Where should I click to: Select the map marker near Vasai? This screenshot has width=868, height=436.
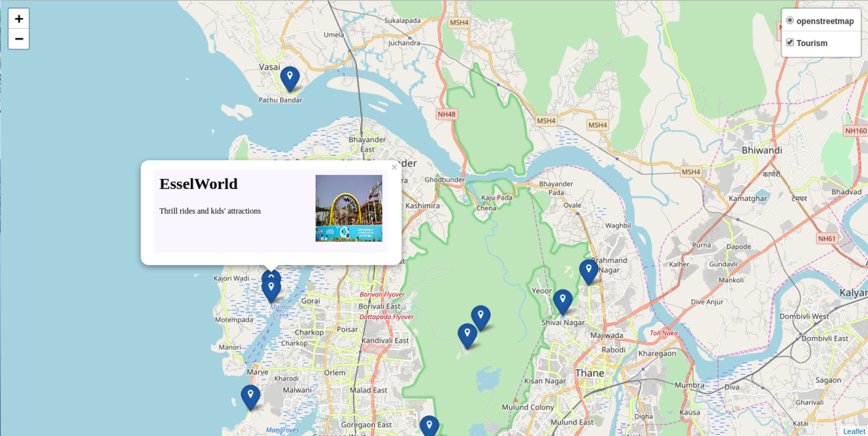[x=290, y=79]
